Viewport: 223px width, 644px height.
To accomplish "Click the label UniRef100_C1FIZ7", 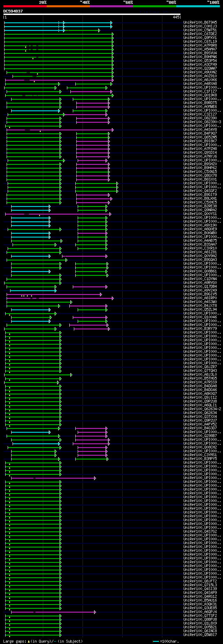I will click(x=200, y=91).
